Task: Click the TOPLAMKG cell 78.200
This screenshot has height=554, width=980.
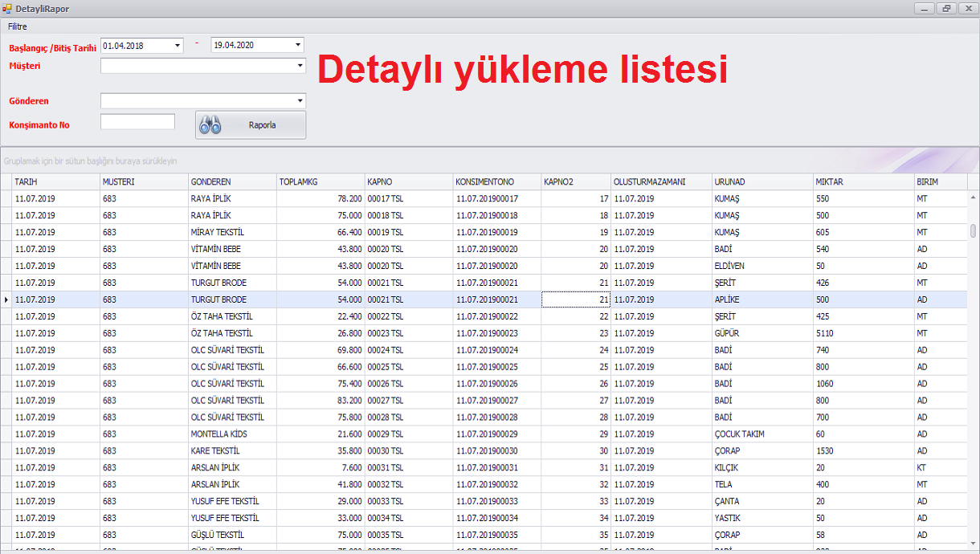Action: [321, 198]
